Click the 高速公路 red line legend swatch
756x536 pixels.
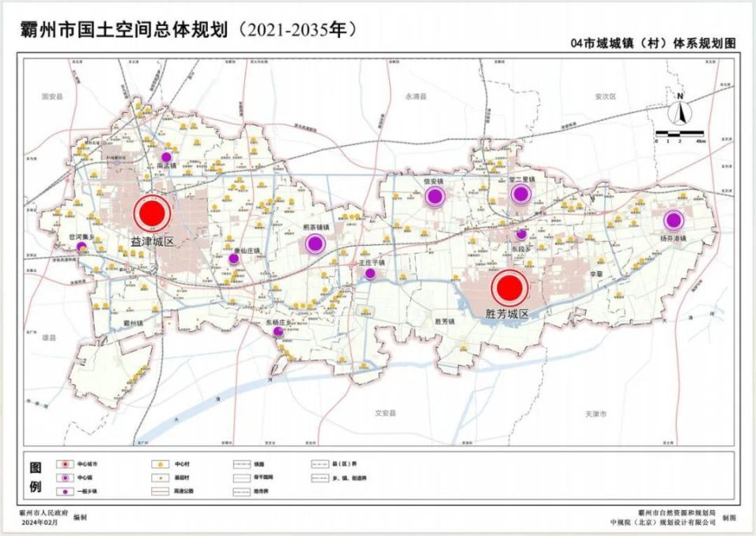click(x=162, y=490)
